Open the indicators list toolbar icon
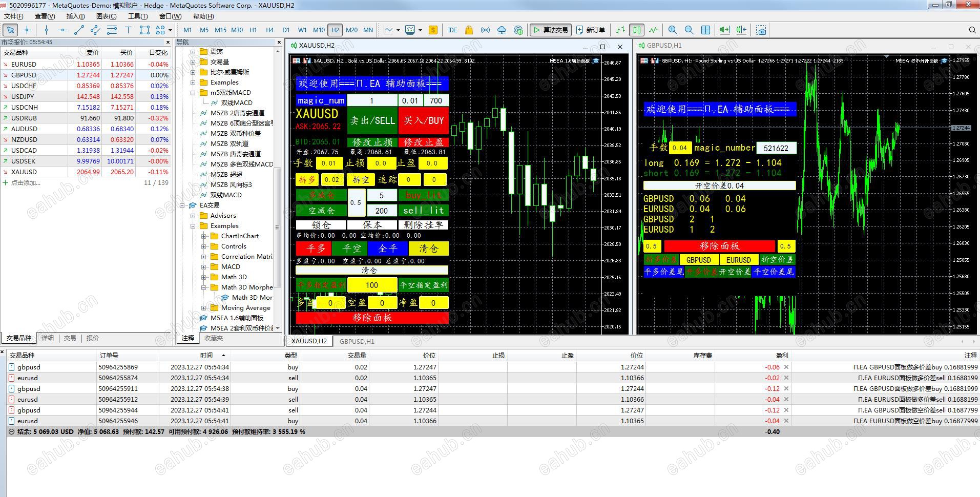The image size is (980, 497). pyautogui.click(x=410, y=30)
